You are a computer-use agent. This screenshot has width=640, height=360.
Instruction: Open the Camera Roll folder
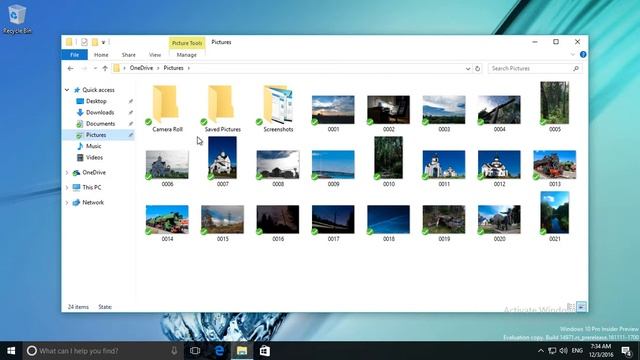(167, 109)
